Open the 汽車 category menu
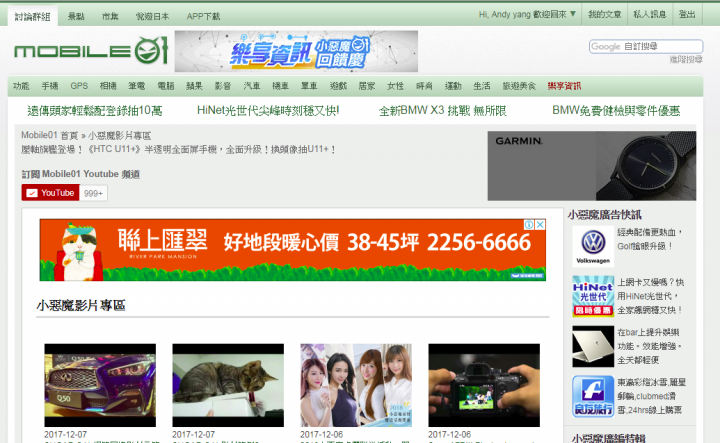This screenshot has width=720, height=443. click(252, 86)
